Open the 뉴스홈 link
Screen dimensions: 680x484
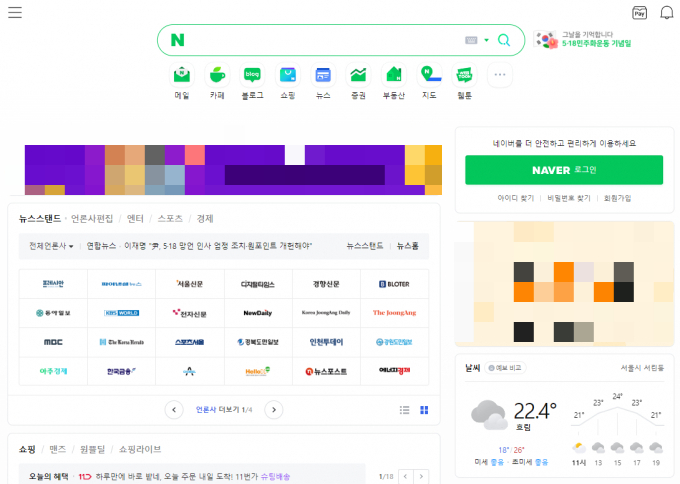(408, 246)
